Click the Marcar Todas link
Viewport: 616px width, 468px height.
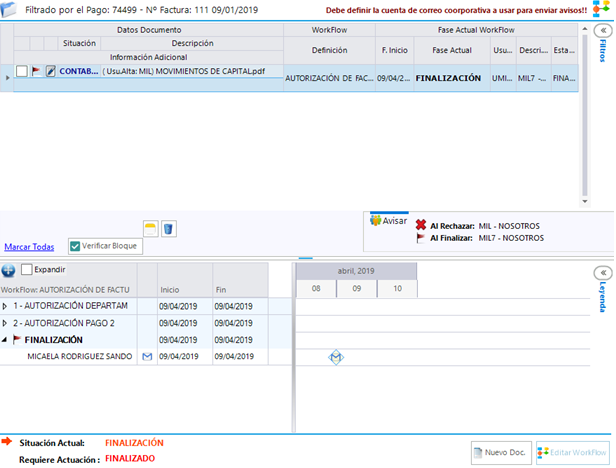tap(29, 247)
